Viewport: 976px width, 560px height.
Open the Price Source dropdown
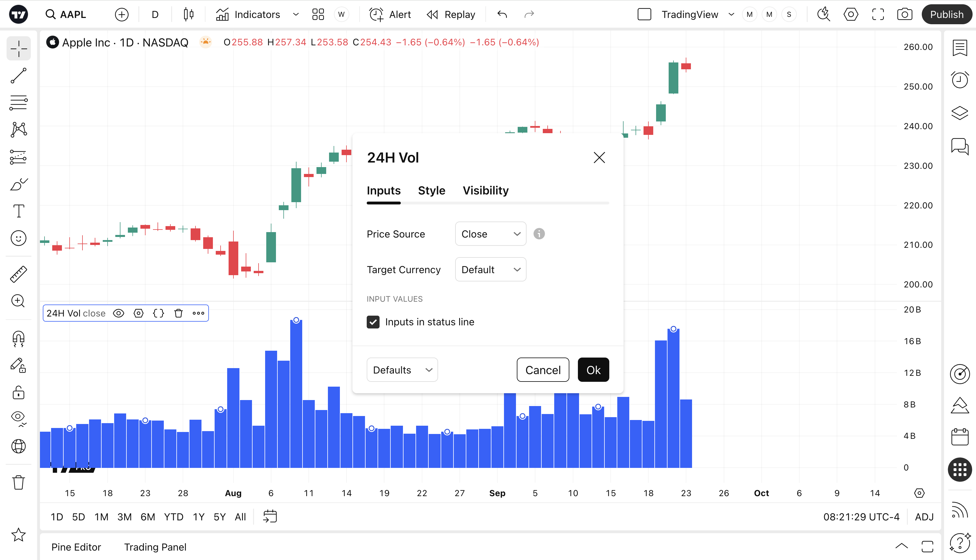click(x=490, y=234)
